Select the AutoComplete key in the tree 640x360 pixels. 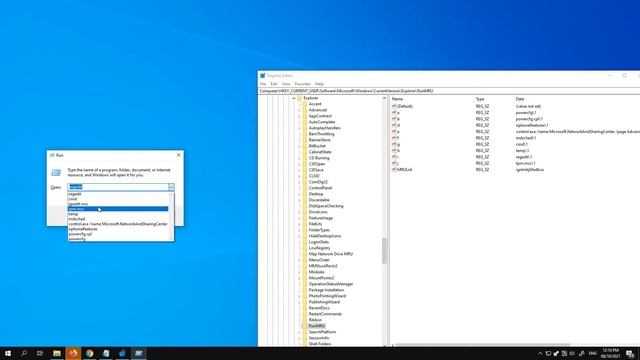322,122
